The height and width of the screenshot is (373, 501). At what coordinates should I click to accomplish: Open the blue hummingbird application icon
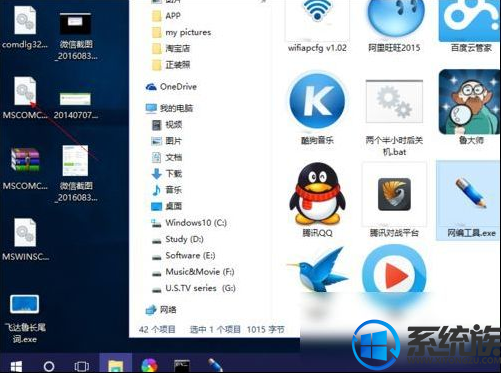(317, 270)
